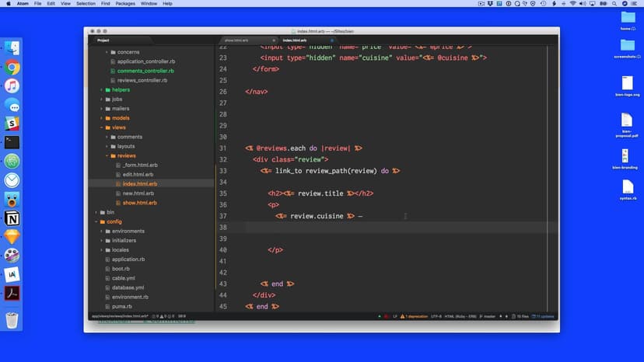Click the master git branch indicator
Viewport: 644px width, 362px height.
pyautogui.click(x=489, y=316)
